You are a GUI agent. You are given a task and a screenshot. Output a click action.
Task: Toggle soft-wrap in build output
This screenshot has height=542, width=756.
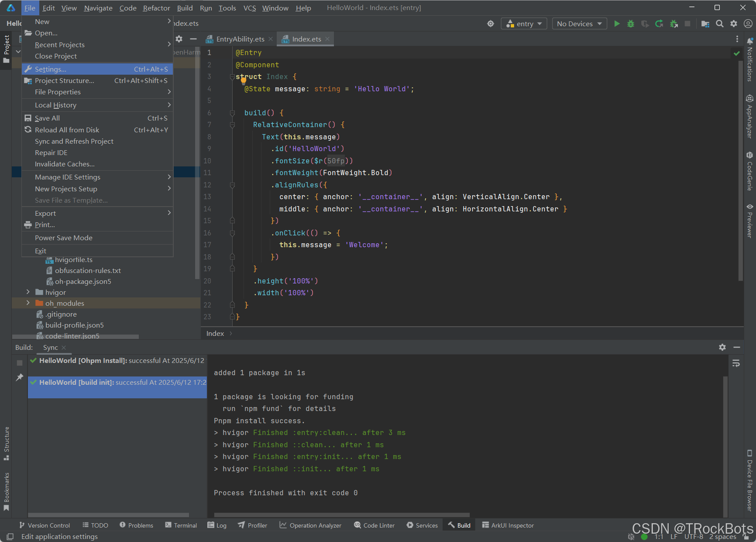[x=736, y=363]
